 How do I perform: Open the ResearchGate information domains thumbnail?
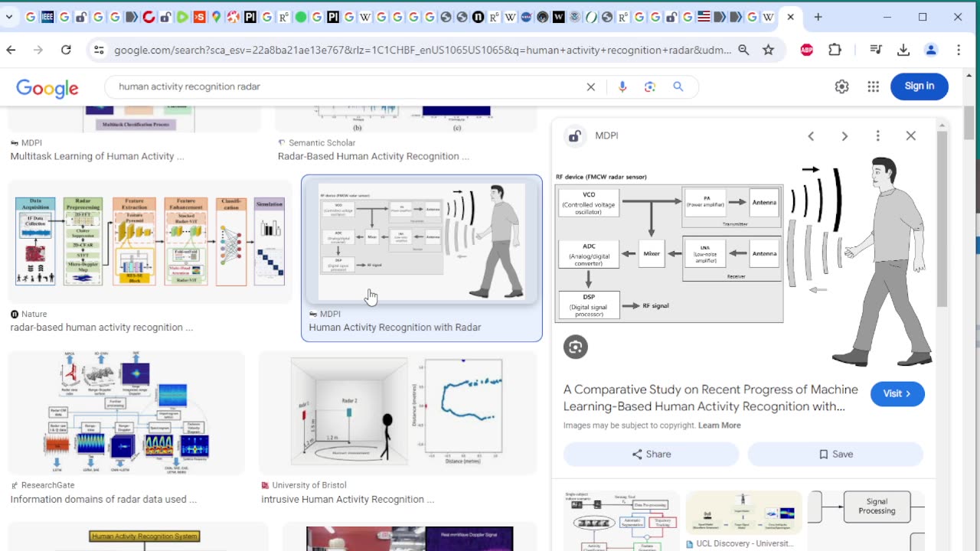coord(127,412)
